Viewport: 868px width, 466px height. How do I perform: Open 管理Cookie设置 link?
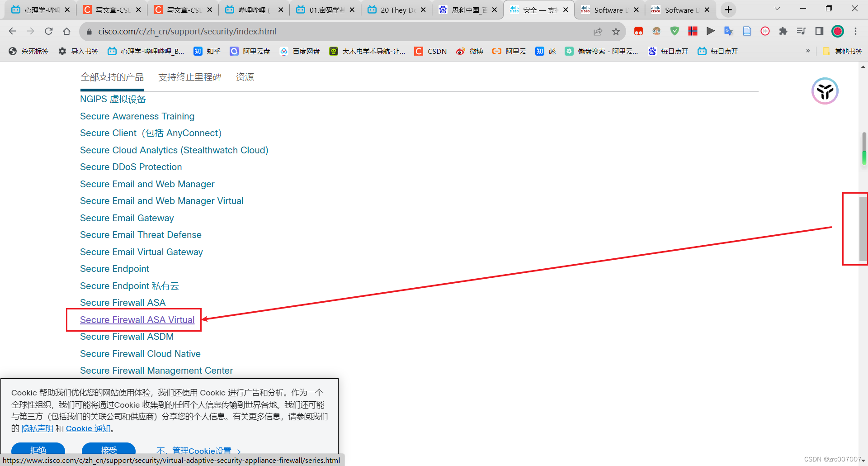(198, 451)
